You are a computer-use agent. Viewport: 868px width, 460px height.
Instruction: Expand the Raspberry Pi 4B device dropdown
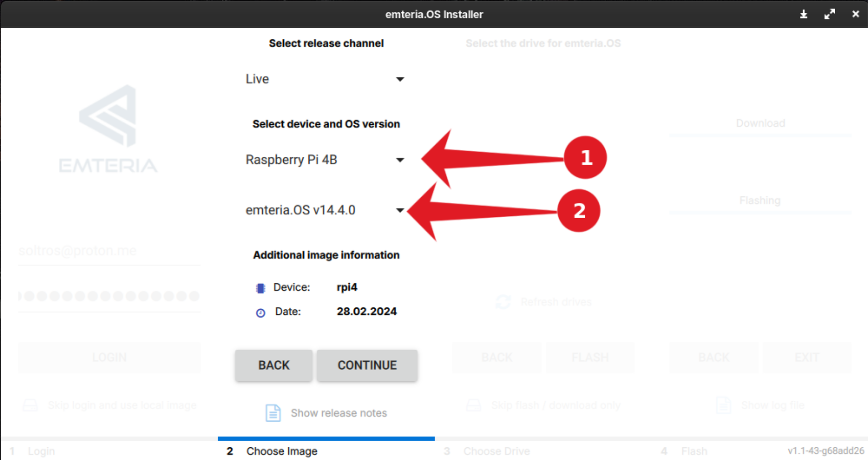pyautogui.click(x=325, y=160)
